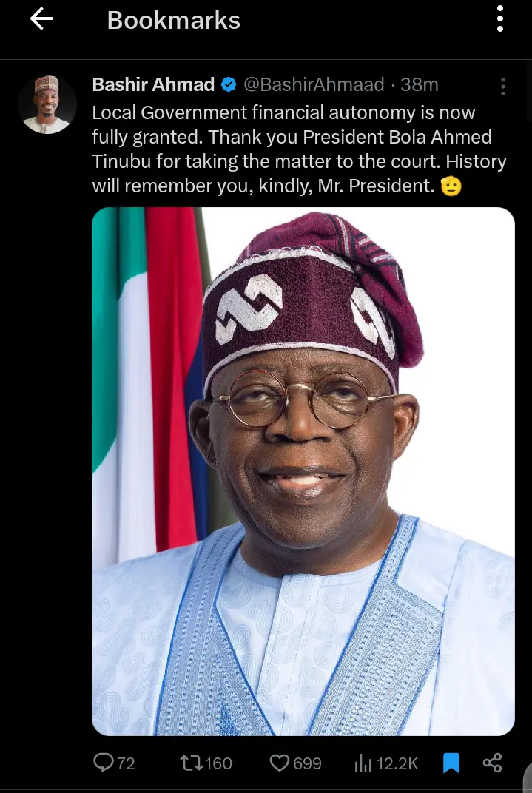
Task: Reply using the comment bubble icon
Action: pos(103,762)
